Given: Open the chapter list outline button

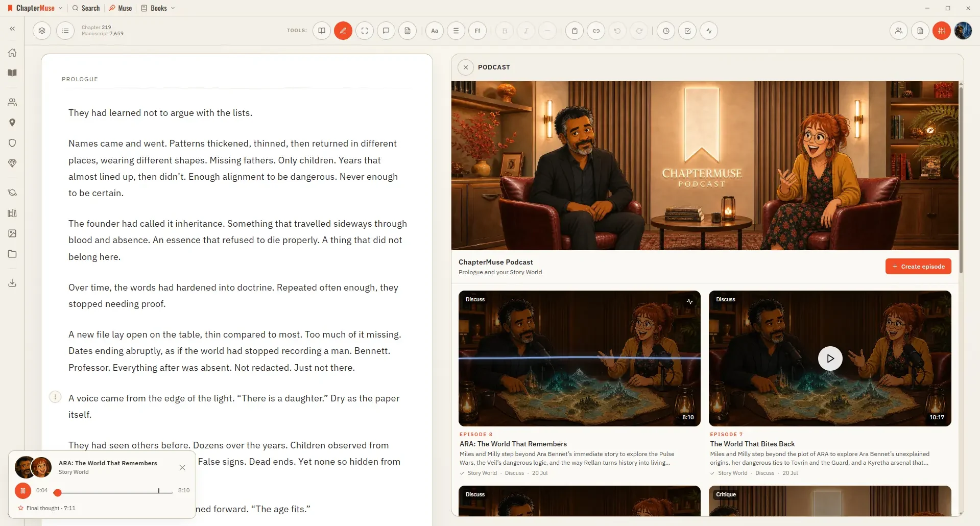Looking at the screenshot, I should [65, 31].
